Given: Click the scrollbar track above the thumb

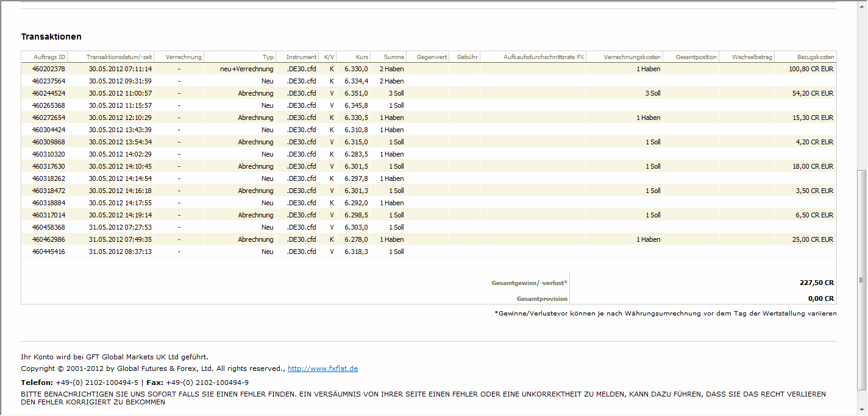Looking at the screenshot, I should 862,91.
